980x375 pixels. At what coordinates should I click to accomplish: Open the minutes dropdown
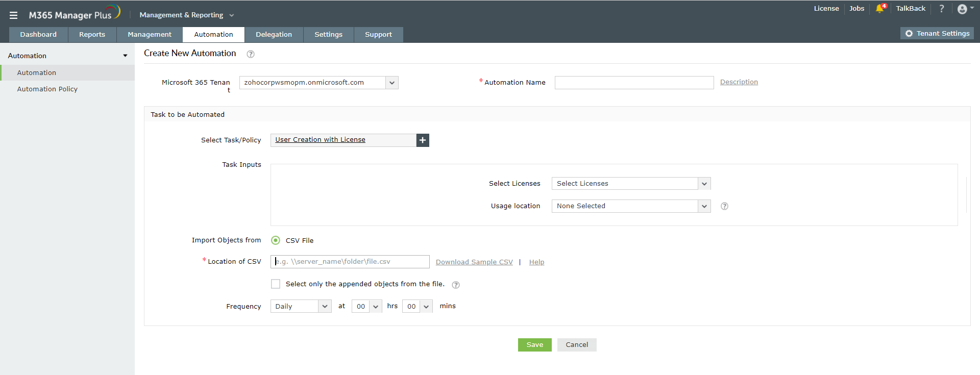417,306
